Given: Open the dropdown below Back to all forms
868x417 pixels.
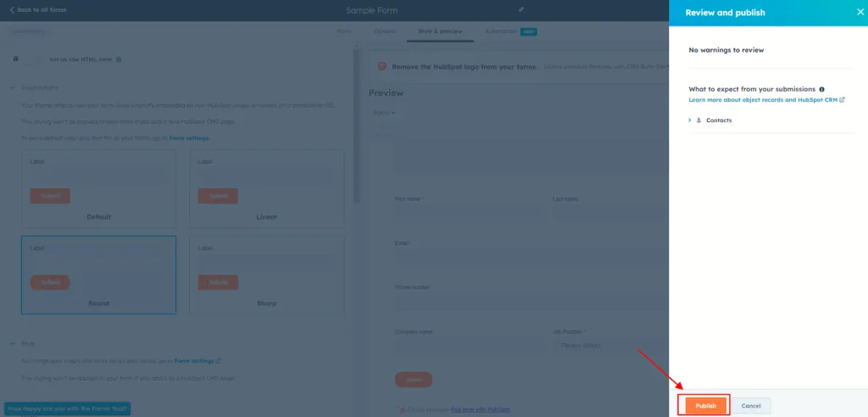Looking at the screenshot, I should pos(29,31).
